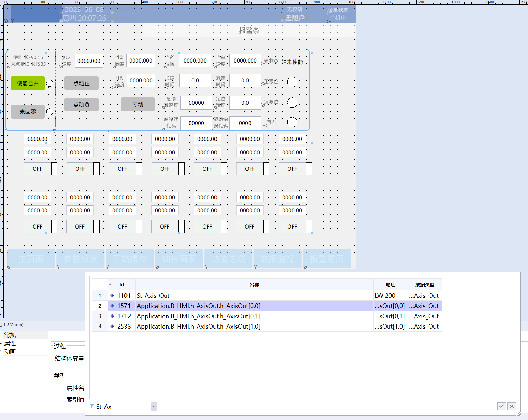Click the sort arrow in the Id column header
Image resolution: width=528 pixels, height=420 pixels.
[x=110, y=284]
